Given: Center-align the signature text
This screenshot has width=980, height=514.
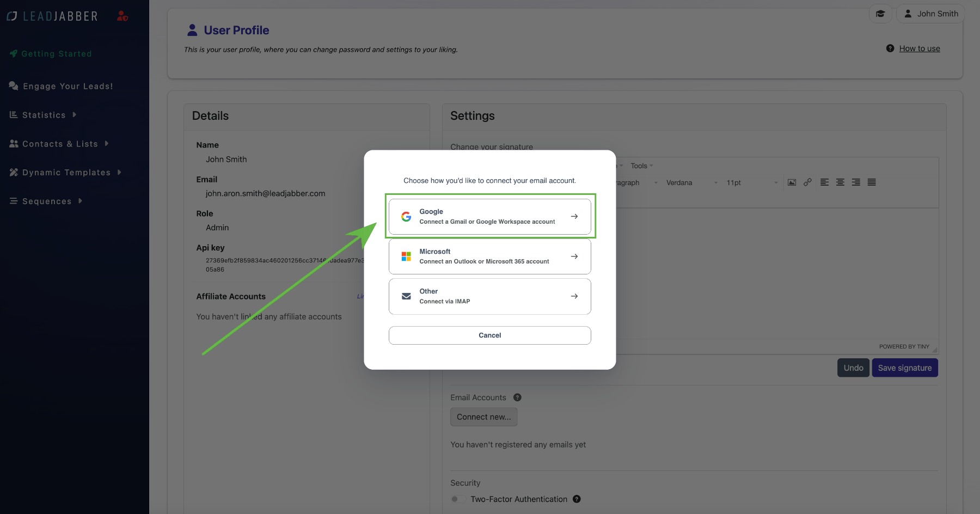Looking at the screenshot, I should pyautogui.click(x=840, y=182).
